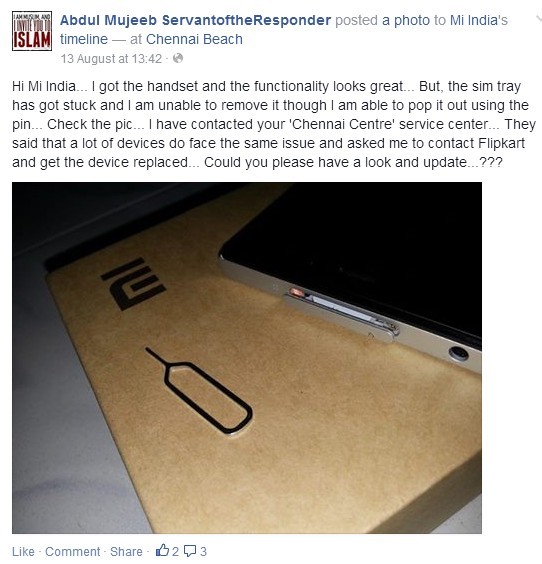Expand the post options chevron
This screenshot has height=564, width=542.
(538, 19)
